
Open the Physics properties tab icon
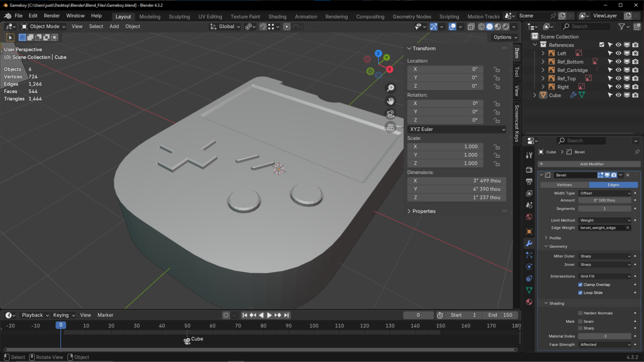(529, 266)
